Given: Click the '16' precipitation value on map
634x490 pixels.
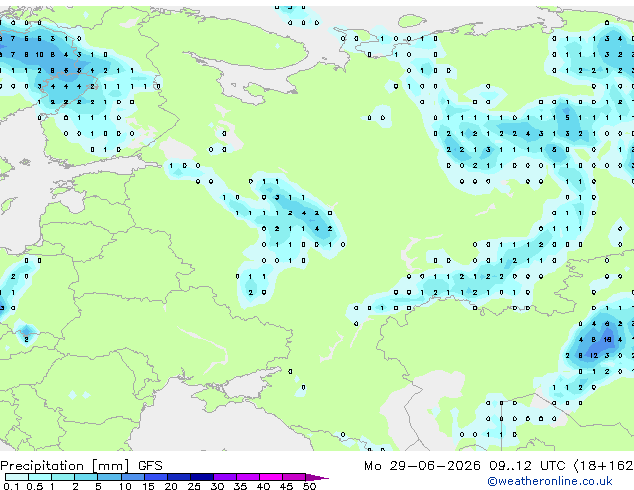Looking at the screenshot, I should coord(607,340).
